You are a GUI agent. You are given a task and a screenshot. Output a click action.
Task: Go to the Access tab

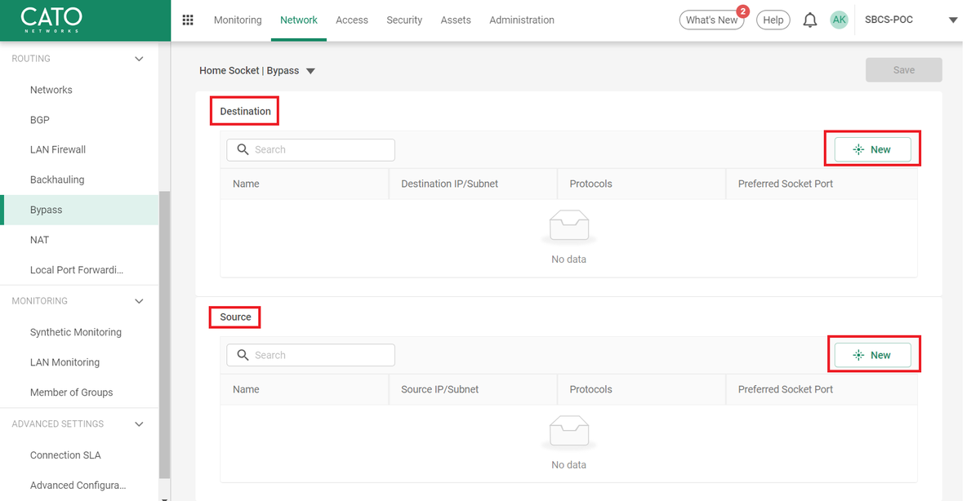[x=352, y=20]
